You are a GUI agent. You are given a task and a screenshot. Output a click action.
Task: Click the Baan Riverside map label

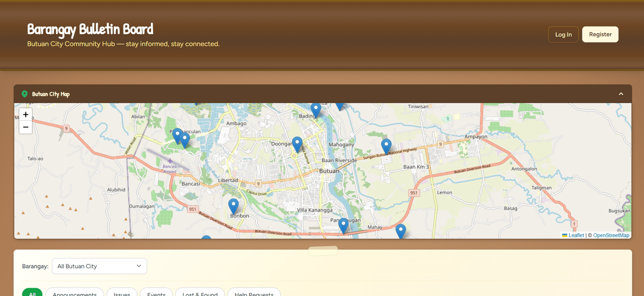click(339, 161)
